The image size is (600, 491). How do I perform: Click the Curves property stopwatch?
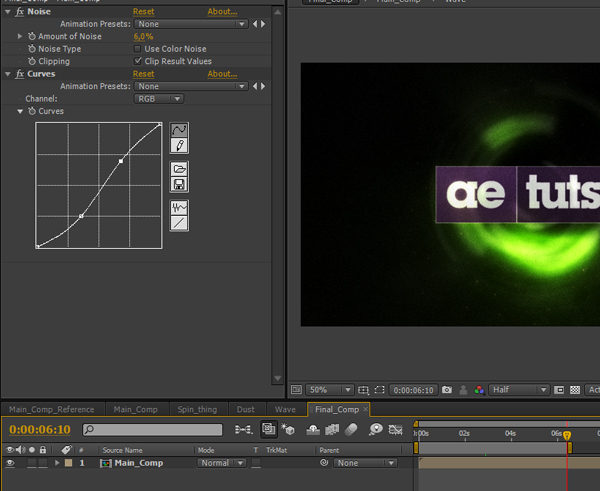pos(32,111)
